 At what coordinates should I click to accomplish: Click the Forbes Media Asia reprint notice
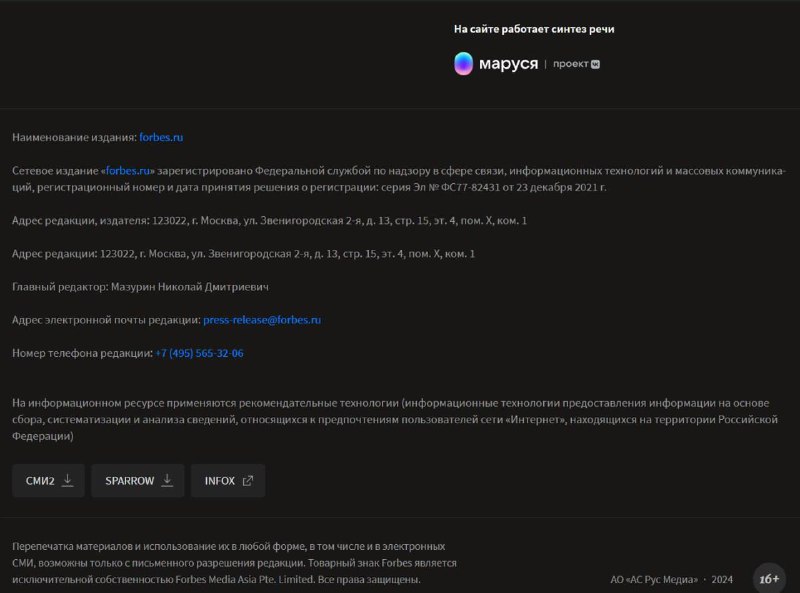tap(234, 563)
